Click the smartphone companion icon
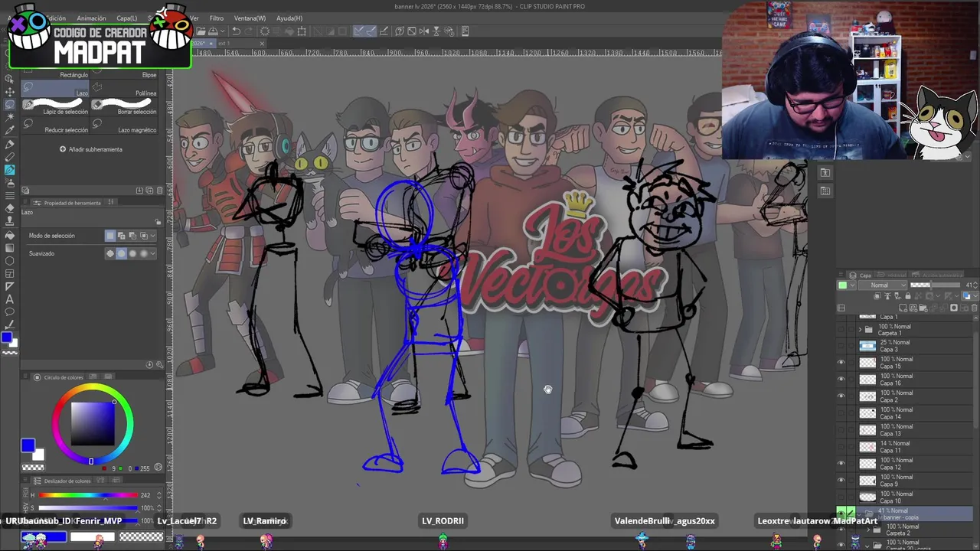The image size is (980, 551). tap(465, 31)
